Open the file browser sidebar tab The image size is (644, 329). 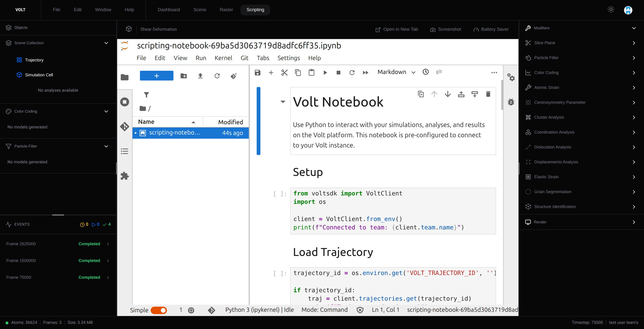point(125,77)
